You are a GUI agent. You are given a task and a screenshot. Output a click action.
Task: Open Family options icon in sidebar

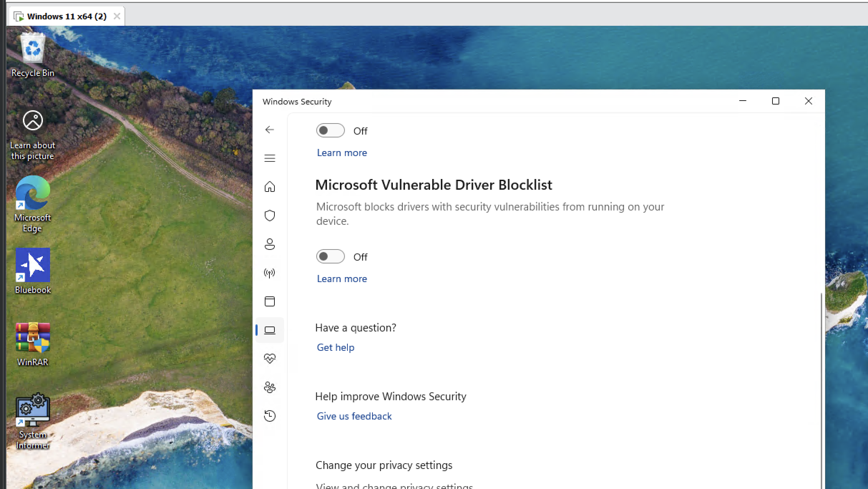tap(269, 387)
